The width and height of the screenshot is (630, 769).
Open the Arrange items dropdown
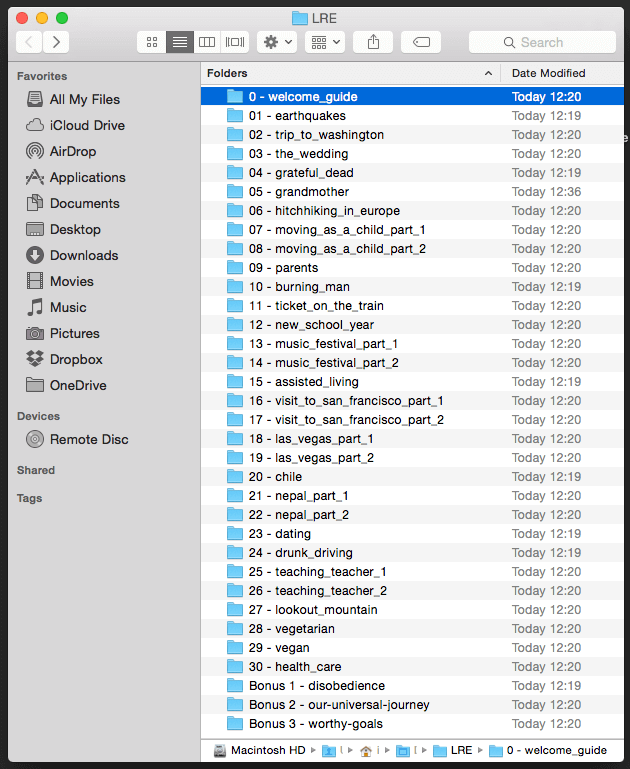[325, 42]
